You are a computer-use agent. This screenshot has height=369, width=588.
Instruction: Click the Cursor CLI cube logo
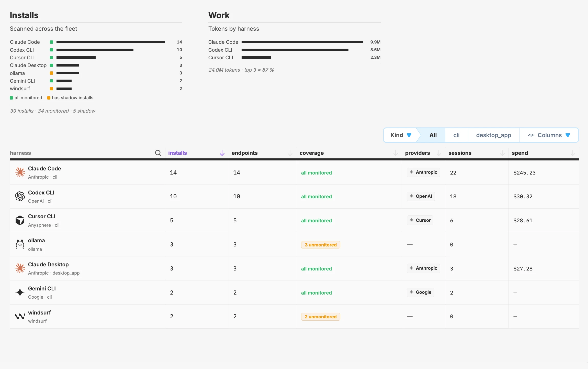(x=20, y=220)
